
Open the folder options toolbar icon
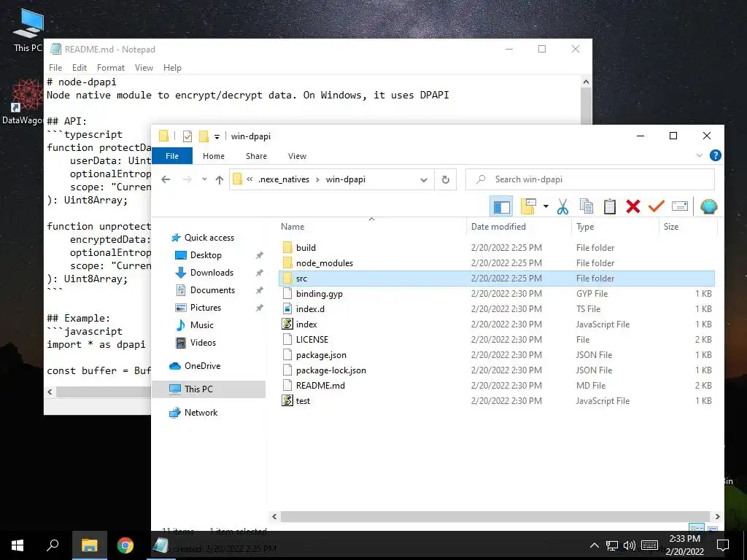click(x=528, y=206)
